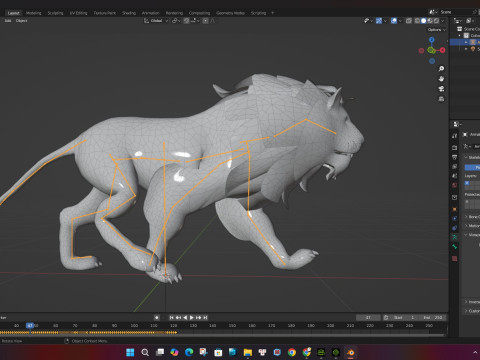Jump to timeline start frame
The image size is (480, 360).
click(171, 317)
